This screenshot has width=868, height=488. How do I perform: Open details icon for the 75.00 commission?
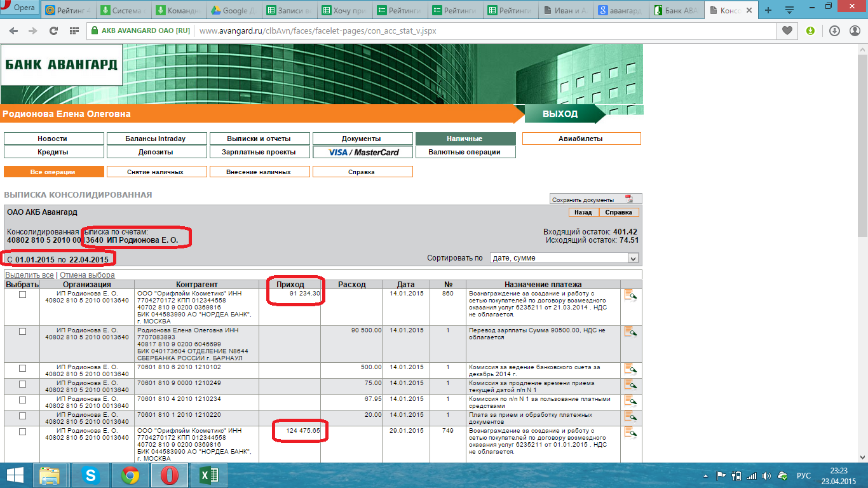click(630, 384)
